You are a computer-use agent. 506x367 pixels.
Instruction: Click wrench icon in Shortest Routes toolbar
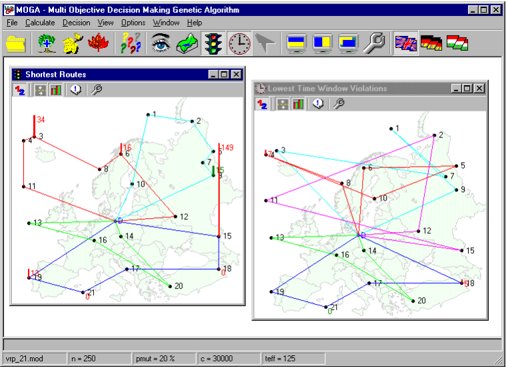[96, 90]
